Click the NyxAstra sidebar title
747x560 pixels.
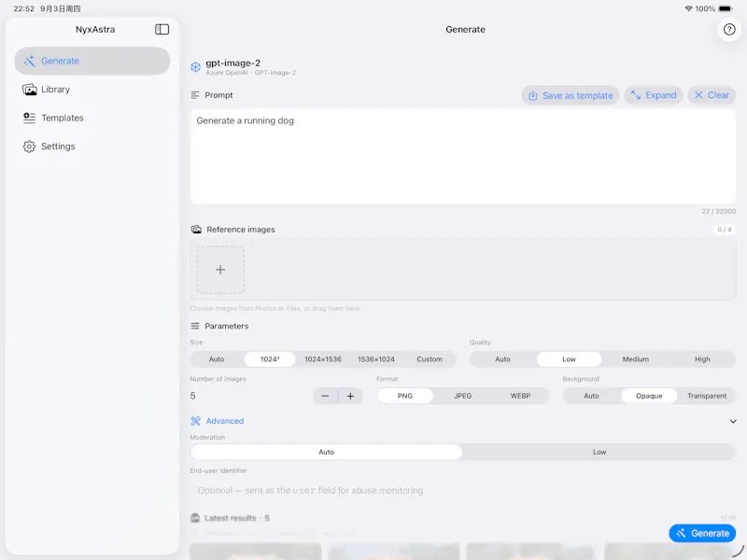point(95,30)
